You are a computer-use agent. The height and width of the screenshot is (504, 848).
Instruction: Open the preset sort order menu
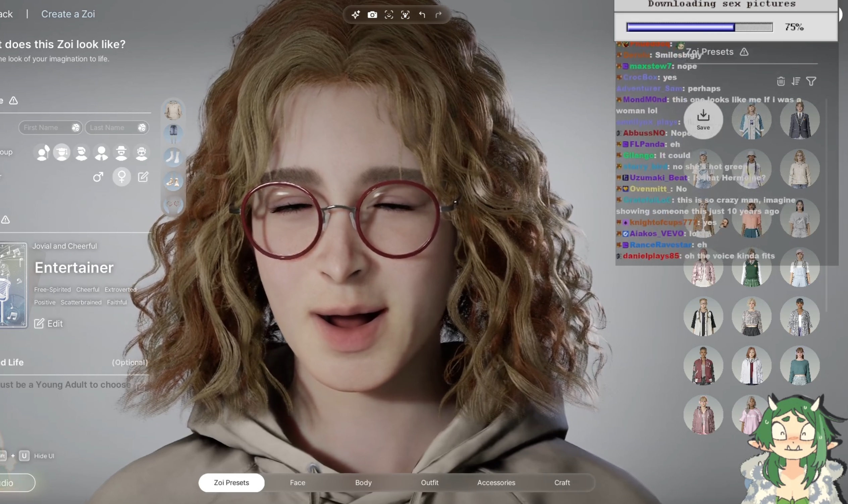tap(796, 81)
